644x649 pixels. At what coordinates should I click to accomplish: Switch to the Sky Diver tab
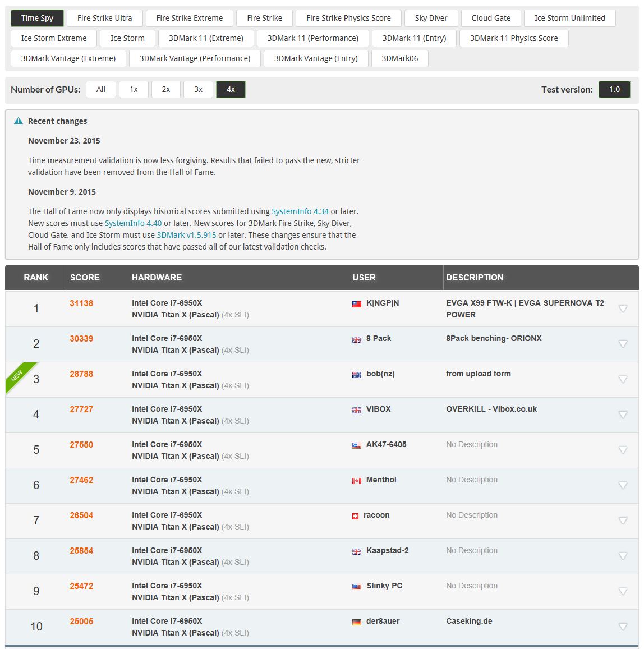(431, 18)
